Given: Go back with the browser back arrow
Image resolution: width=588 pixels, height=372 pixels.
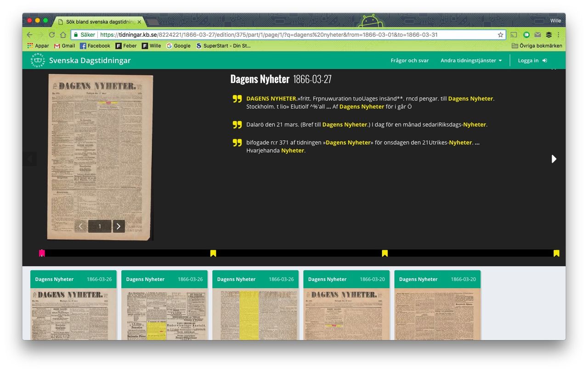Looking at the screenshot, I should [29, 35].
